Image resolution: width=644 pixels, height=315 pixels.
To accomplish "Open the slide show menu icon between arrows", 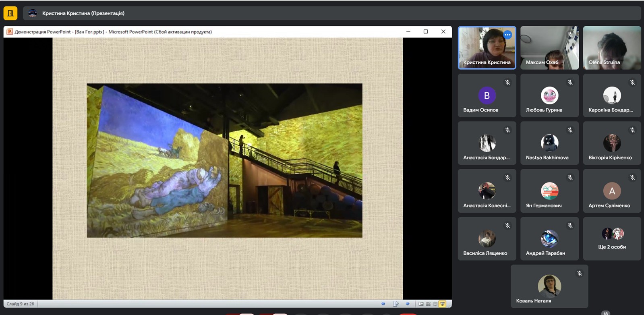I will [396, 304].
